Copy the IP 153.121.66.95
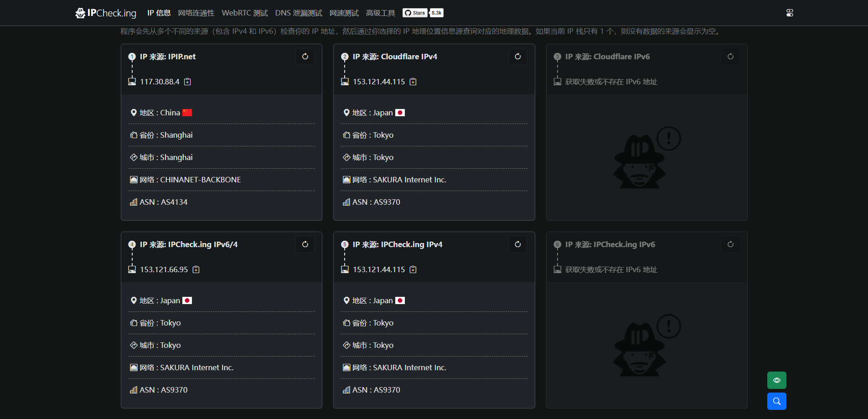This screenshot has width=868, height=419. pyautogui.click(x=196, y=269)
